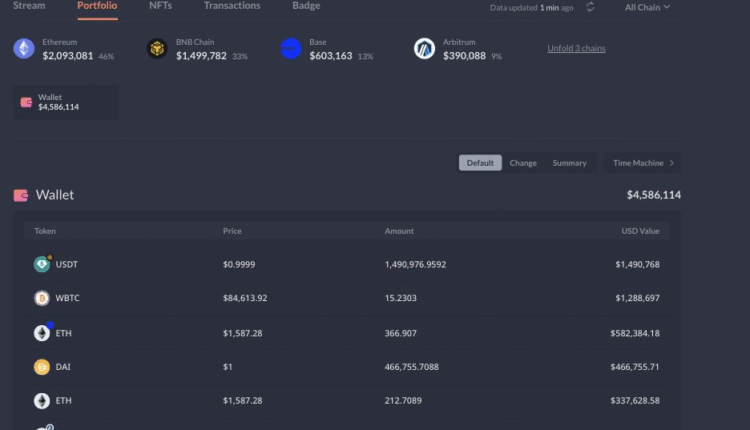The width and height of the screenshot is (750, 430).
Task: Unfold 3 chains link
Action: click(576, 49)
